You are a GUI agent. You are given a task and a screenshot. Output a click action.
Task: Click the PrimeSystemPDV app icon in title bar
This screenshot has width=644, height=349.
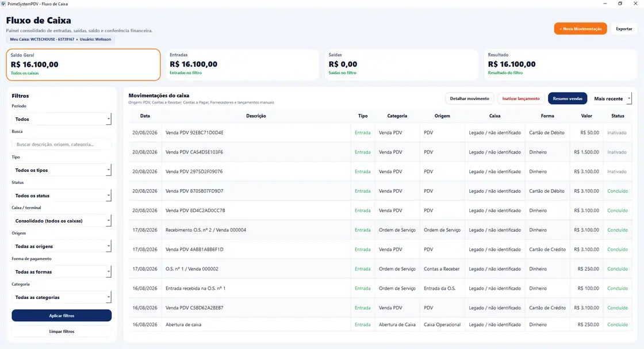coord(3,3)
